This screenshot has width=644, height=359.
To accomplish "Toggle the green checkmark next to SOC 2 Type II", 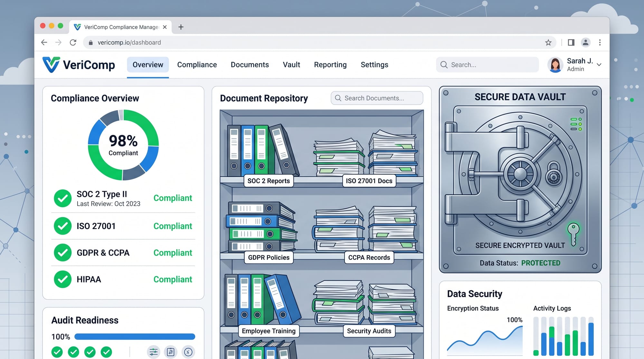I will [62, 198].
